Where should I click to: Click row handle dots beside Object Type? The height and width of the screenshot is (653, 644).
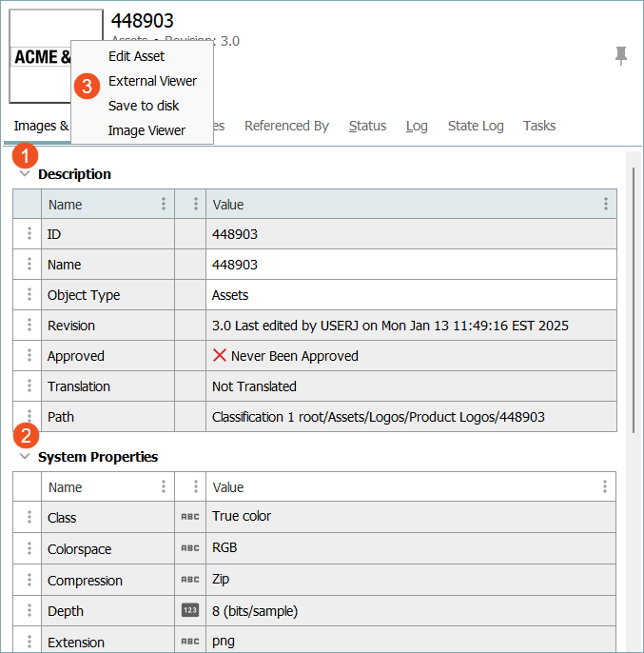click(x=29, y=295)
